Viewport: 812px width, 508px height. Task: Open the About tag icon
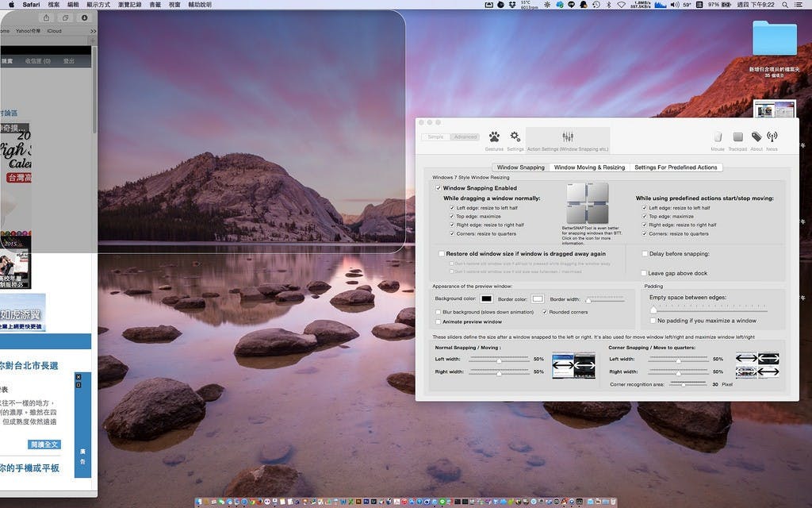coord(756,137)
